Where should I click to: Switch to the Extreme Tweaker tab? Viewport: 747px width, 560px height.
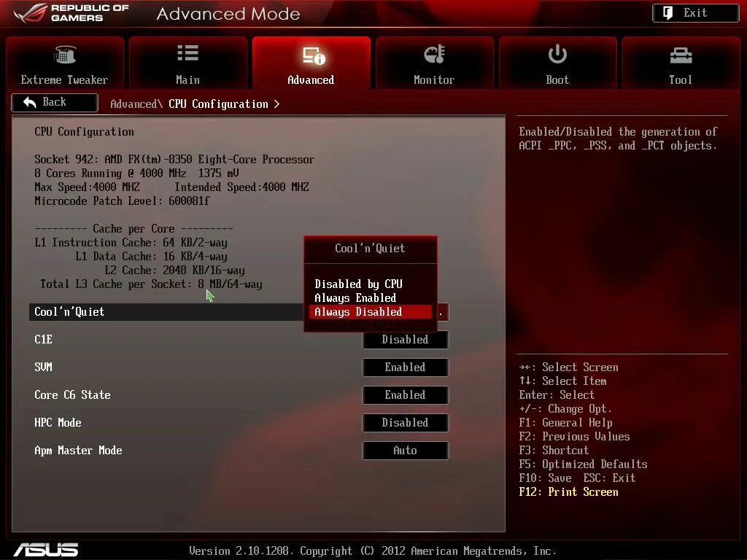coord(65,63)
